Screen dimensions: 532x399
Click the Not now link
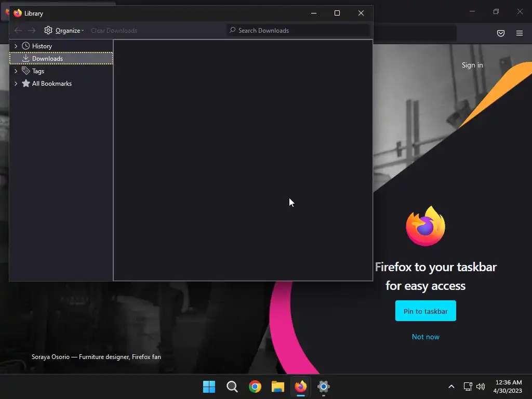(425, 337)
